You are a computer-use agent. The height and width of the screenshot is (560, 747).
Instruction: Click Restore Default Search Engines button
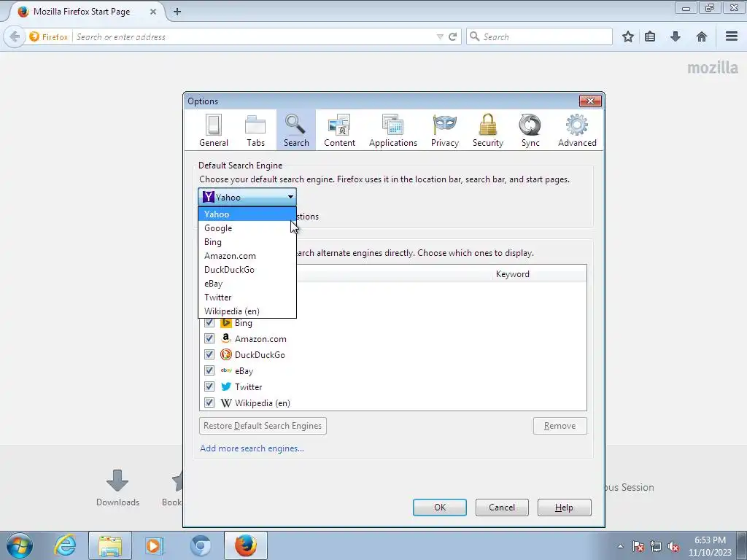263,426
